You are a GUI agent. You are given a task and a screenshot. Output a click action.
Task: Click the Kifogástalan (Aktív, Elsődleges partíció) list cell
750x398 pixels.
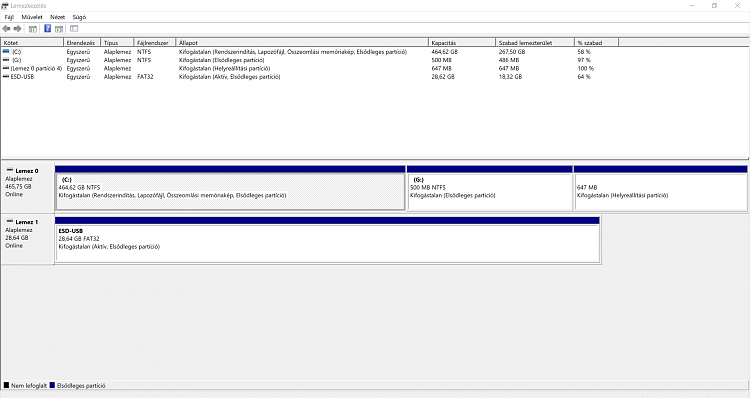pyautogui.click(x=230, y=77)
